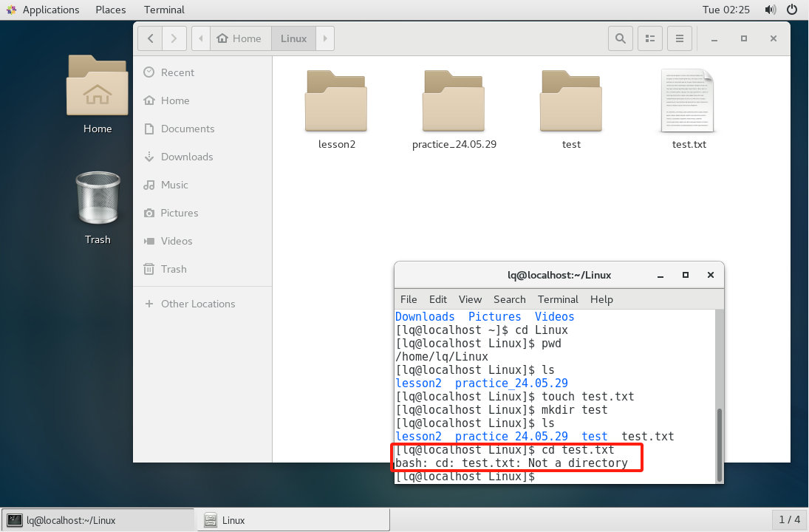Minimize the Files window
809x532 pixels.
pos(714,38)
